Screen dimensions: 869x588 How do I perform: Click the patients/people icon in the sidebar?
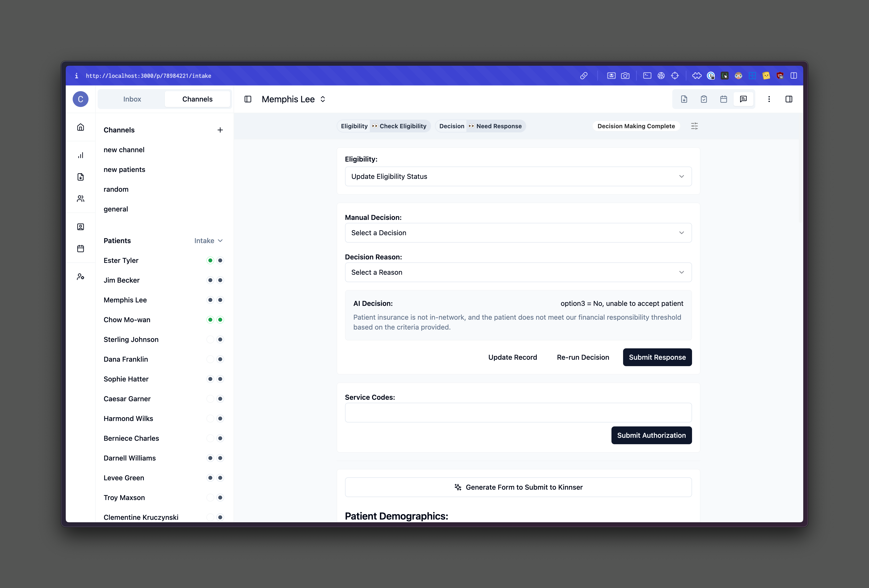[81, 198]
